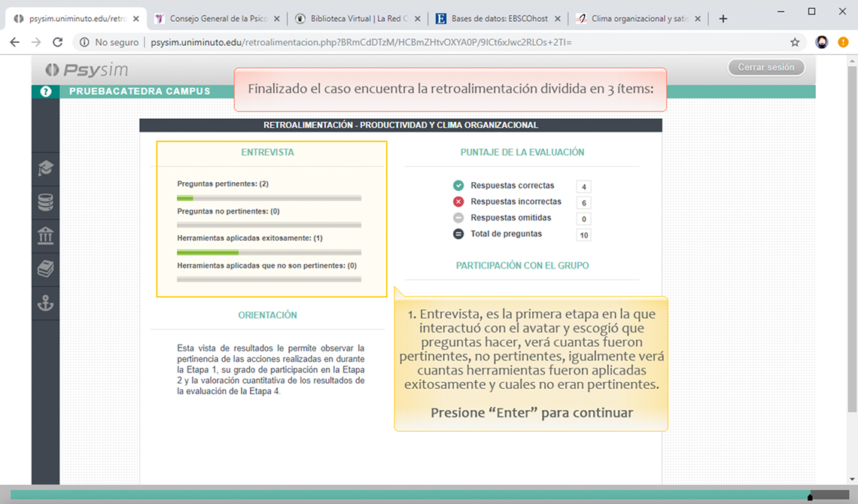Open the database stack sidebar icon
Viewport: 858px width, 504px height.
(45, 202)
